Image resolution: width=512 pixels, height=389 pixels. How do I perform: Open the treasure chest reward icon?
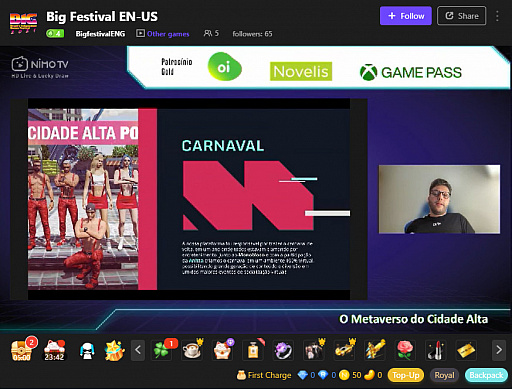coord(22,350)
